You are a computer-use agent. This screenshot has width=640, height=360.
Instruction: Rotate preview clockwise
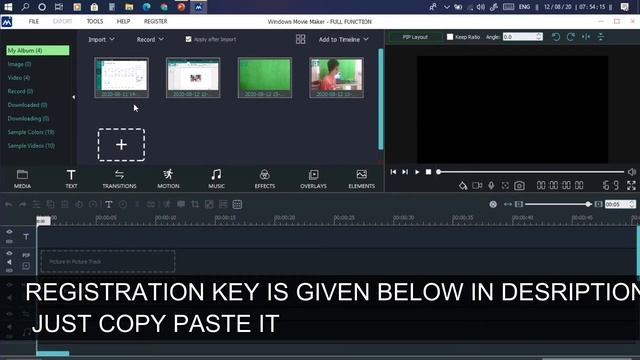[x=571, y=37]
